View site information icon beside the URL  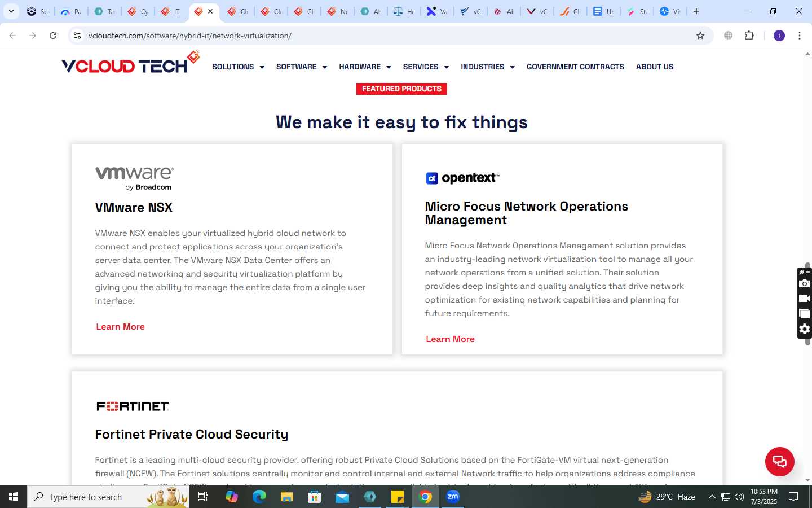point(77,36)
